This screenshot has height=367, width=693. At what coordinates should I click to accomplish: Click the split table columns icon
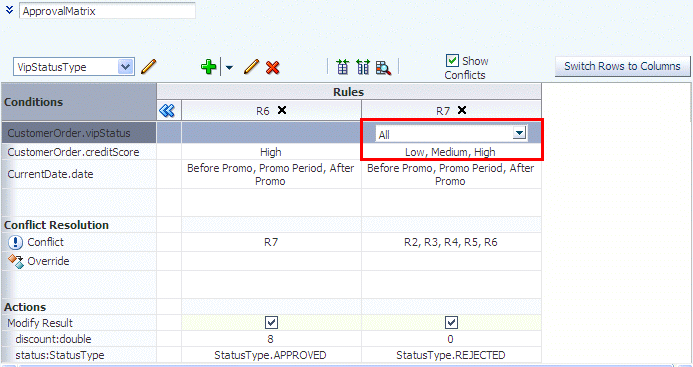pos(363,67)
